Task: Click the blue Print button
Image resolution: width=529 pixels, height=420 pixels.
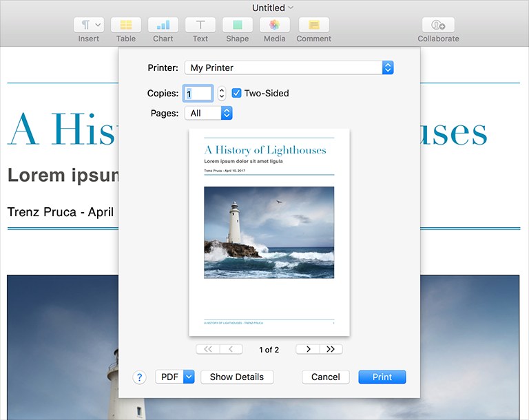Action: coord(382,377)
